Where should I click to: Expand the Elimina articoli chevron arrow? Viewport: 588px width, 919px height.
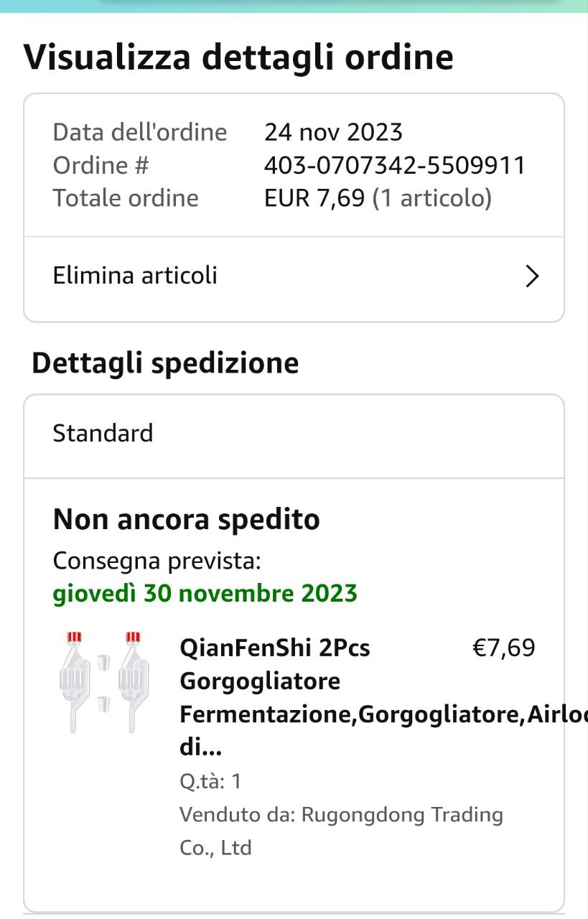coord(531,276)
